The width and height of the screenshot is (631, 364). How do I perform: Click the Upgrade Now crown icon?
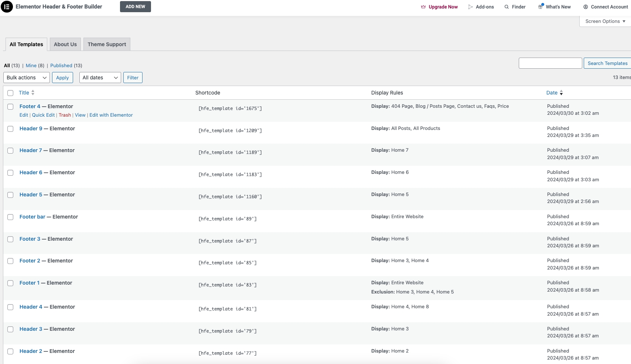tap(423, 7)
